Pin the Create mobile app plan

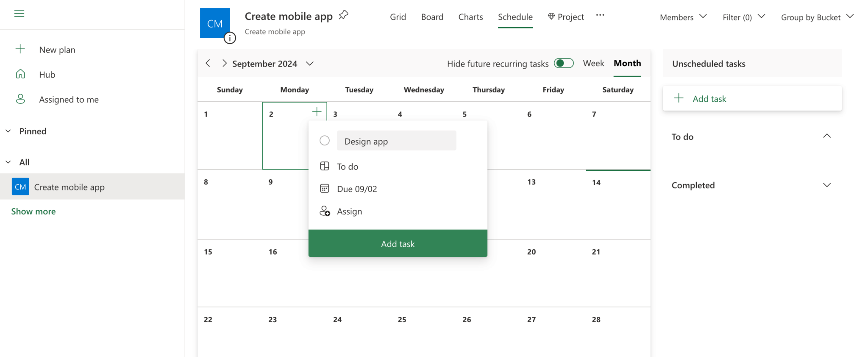[344, 15]
